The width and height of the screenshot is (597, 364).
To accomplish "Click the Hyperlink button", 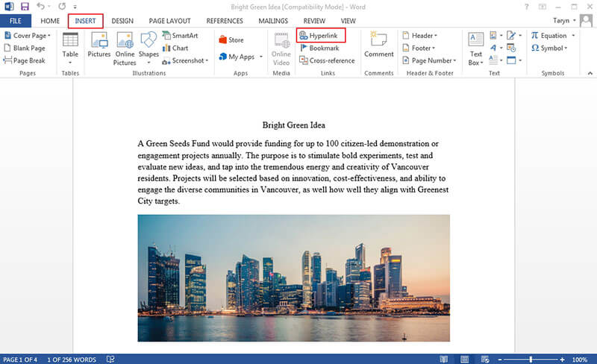I will pos(321,35).
